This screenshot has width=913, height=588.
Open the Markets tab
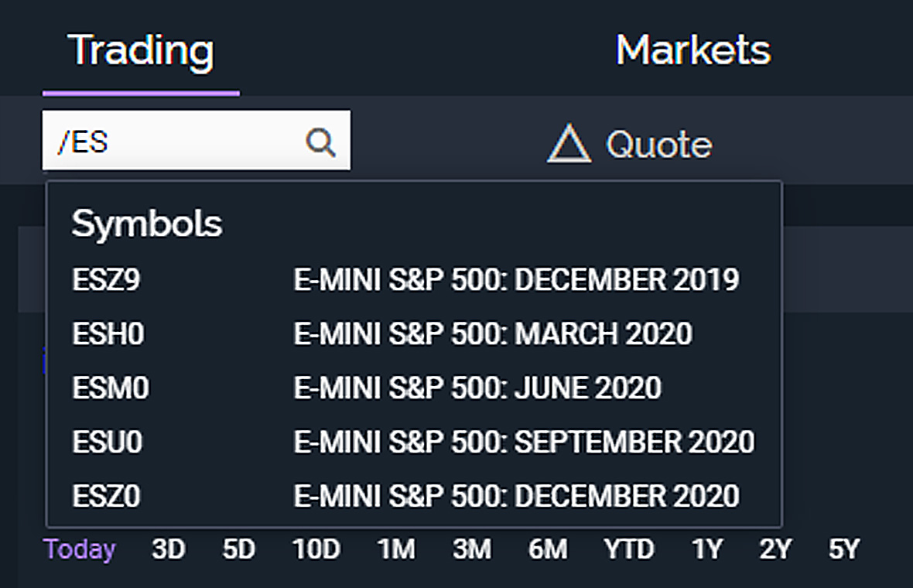click(692, 51)
